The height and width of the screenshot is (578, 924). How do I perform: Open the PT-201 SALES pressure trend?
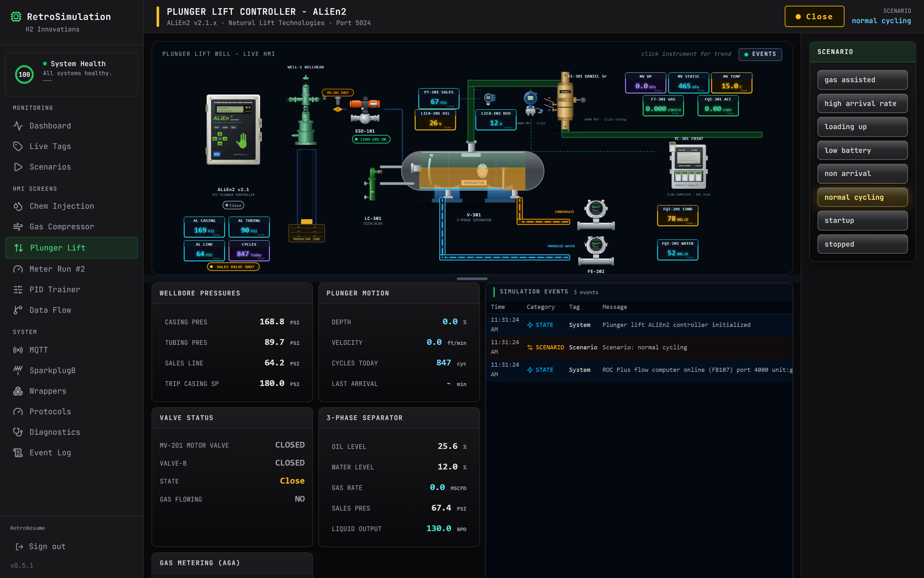(439, 99)
